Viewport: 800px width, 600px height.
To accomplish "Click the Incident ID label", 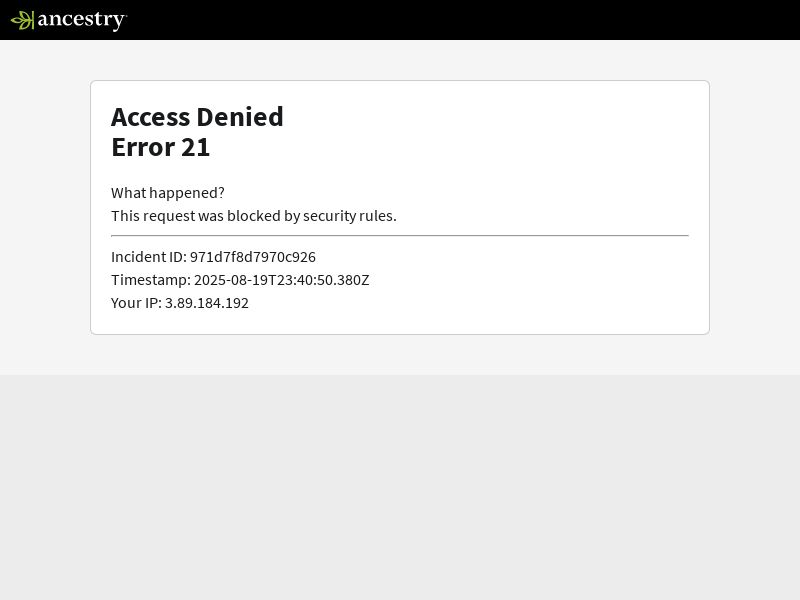I will (x=148, y=257).
